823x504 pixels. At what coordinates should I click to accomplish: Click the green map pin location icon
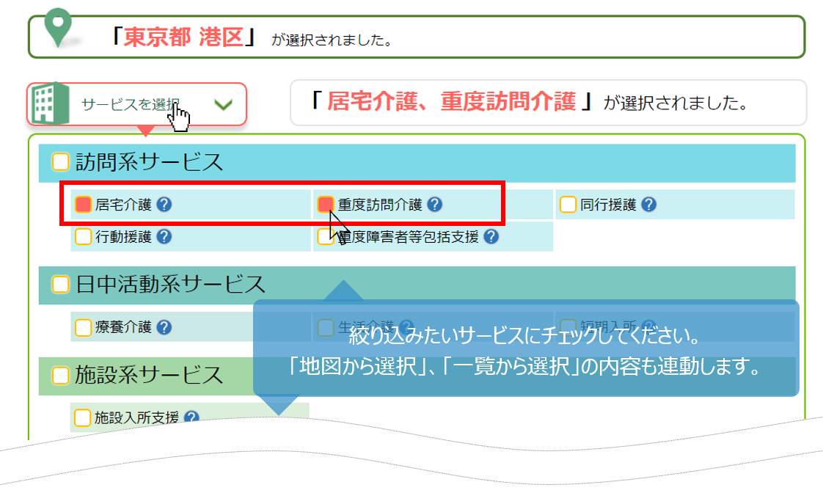[x=58, y=27]
